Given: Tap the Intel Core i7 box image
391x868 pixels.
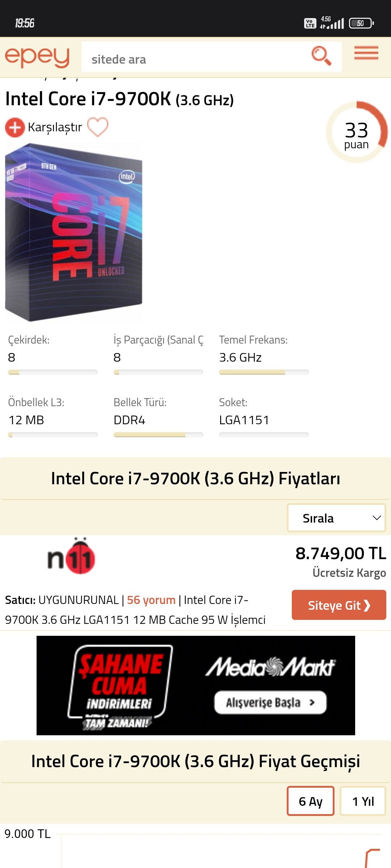Looking at the screenshot, I should coord(73,232).
